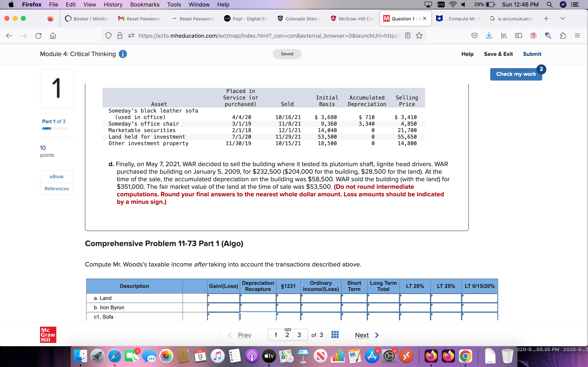588x367 pixels.
Task: Open Chrome from the Dock
Action: click(x=465, y=356)
